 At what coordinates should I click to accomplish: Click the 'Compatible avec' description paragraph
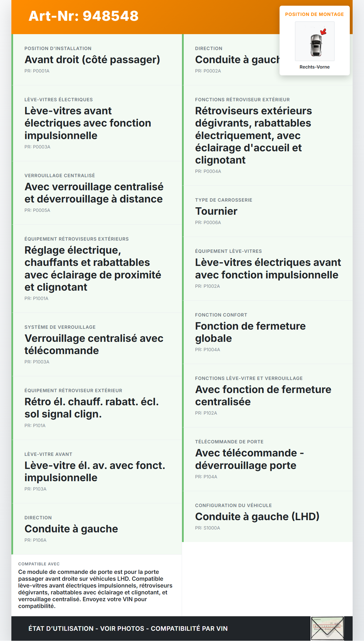96,589
